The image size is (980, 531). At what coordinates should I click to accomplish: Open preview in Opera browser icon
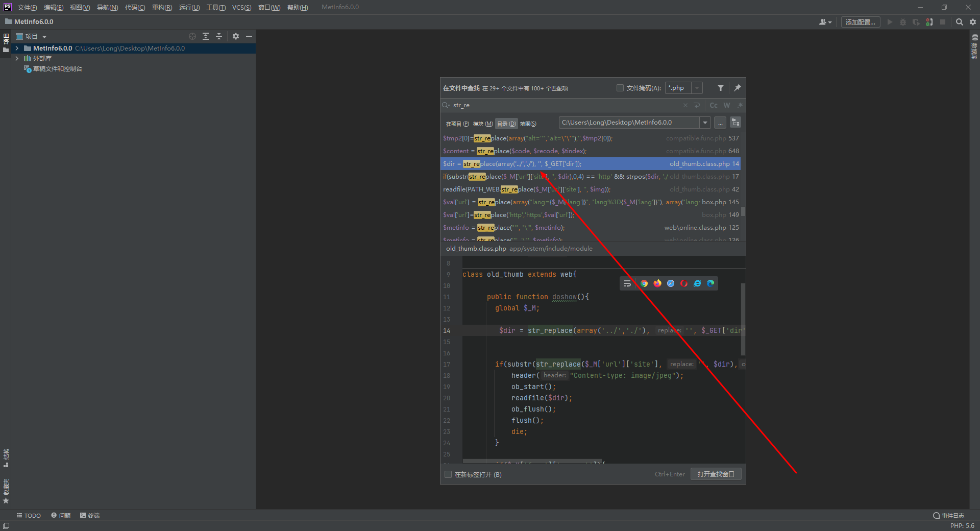point(684,283)
